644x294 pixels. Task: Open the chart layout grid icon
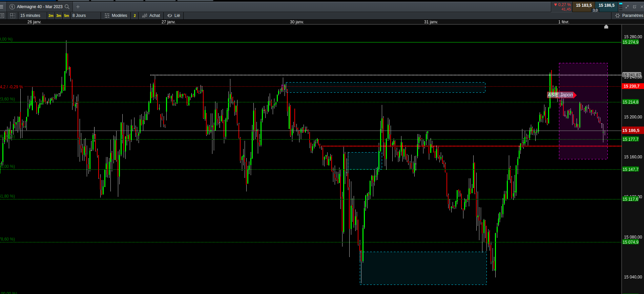(13, 16)
